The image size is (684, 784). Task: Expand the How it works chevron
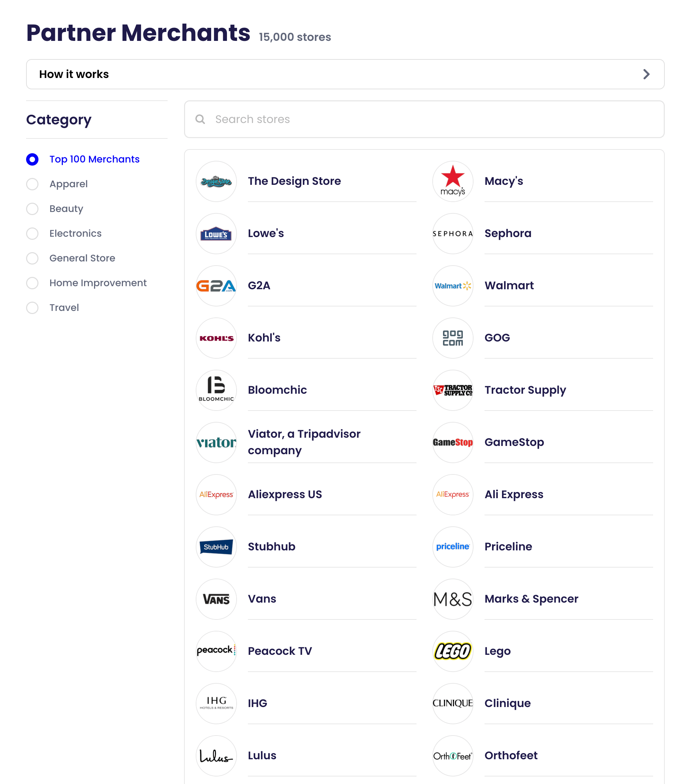tap(646, 74)
